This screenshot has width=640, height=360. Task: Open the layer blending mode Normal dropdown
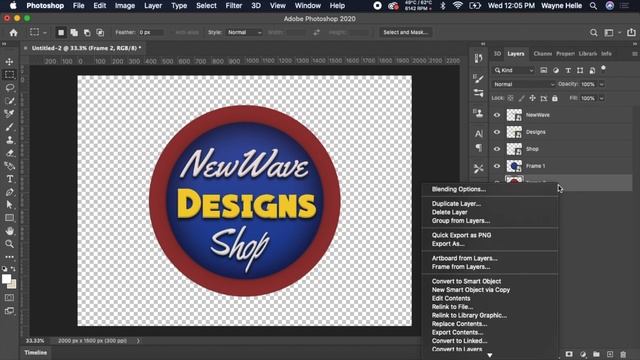click(x=524, y=84)
